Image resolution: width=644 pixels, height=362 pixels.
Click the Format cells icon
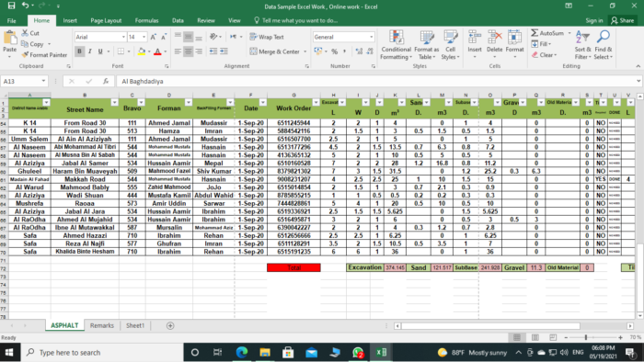click(514, 38)
